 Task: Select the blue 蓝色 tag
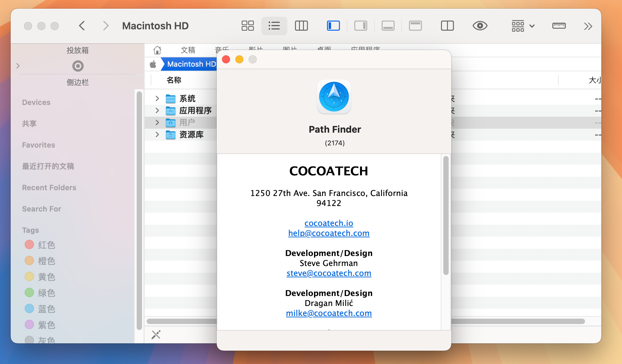(40, 309)
